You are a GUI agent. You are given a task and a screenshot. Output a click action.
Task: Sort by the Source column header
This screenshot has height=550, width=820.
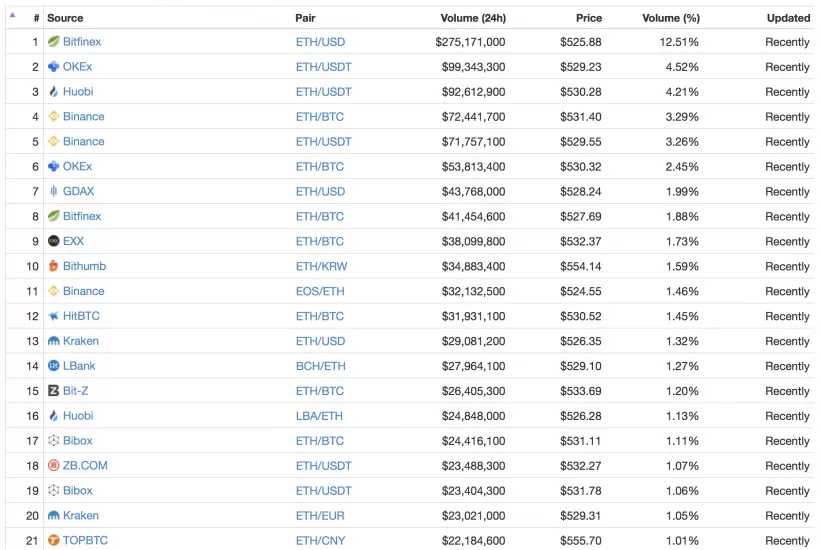click(x=65, y=18)
